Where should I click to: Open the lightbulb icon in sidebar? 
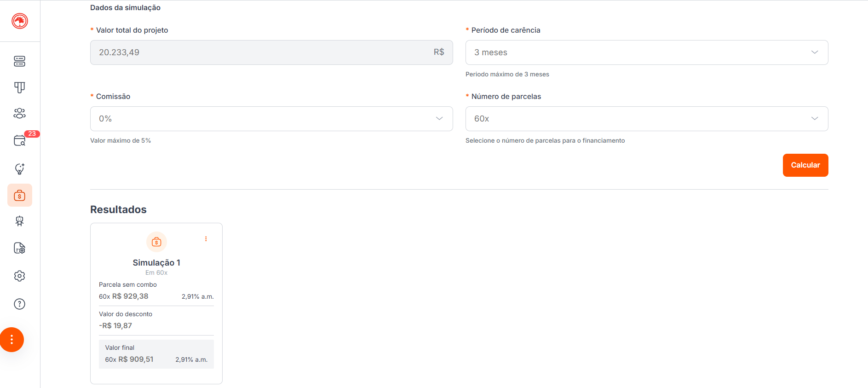click(19, 169)
